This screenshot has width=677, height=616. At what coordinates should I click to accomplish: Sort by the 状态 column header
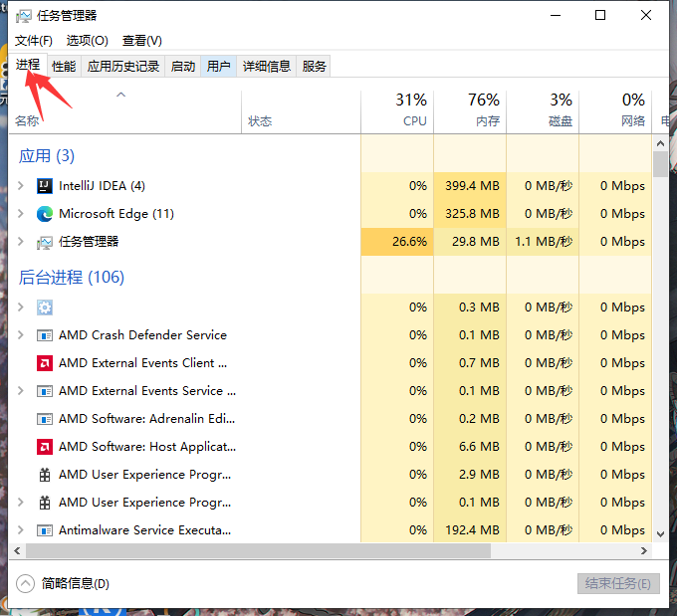point(301,111)
